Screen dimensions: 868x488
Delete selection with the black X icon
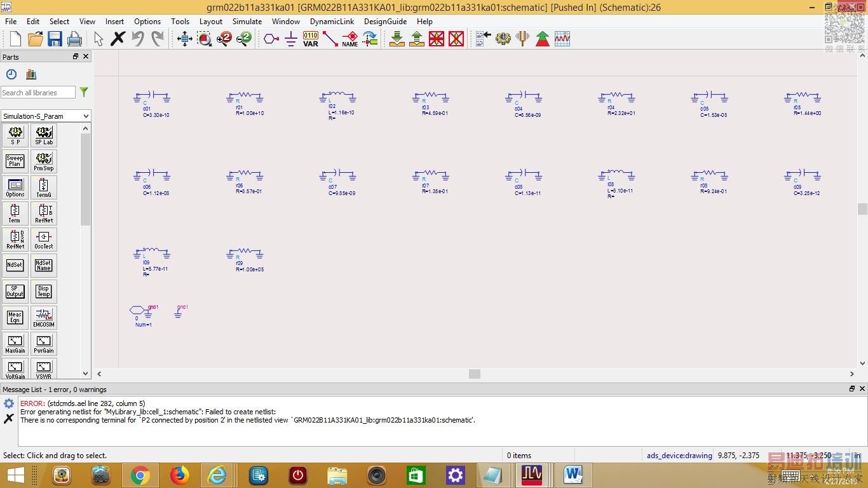click(x=118, y=39)
